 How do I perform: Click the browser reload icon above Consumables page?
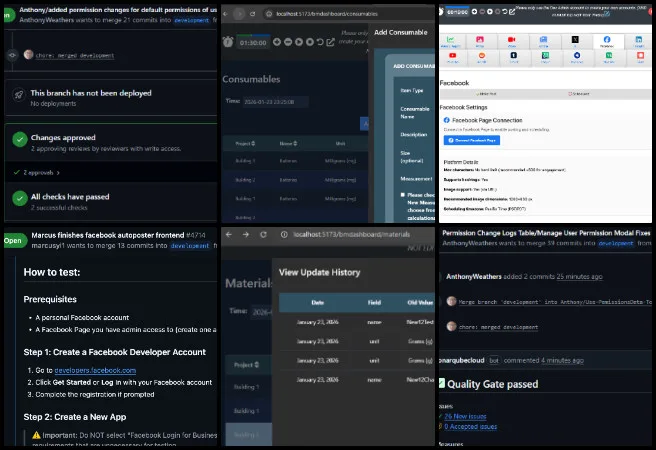(250, 13)
